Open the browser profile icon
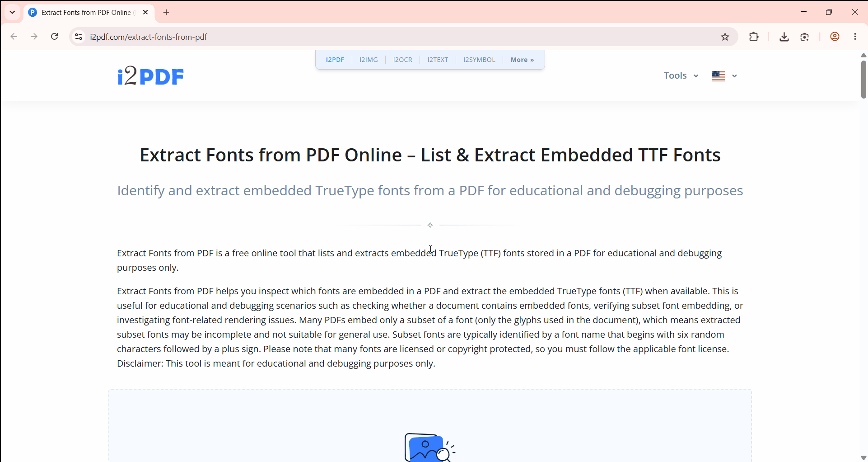 click(835, 37)
